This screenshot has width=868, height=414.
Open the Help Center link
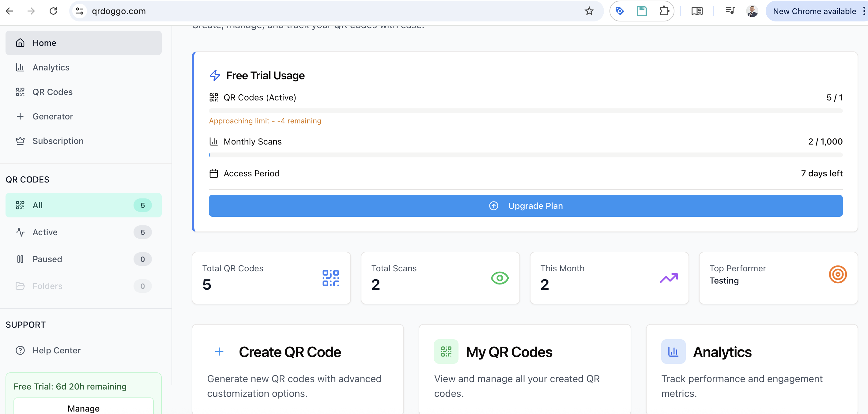tap(84, 350)
